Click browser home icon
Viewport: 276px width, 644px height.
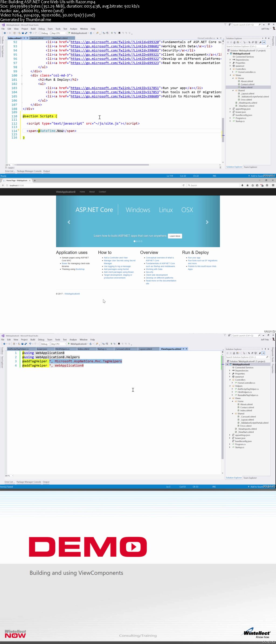click(247, 185)
